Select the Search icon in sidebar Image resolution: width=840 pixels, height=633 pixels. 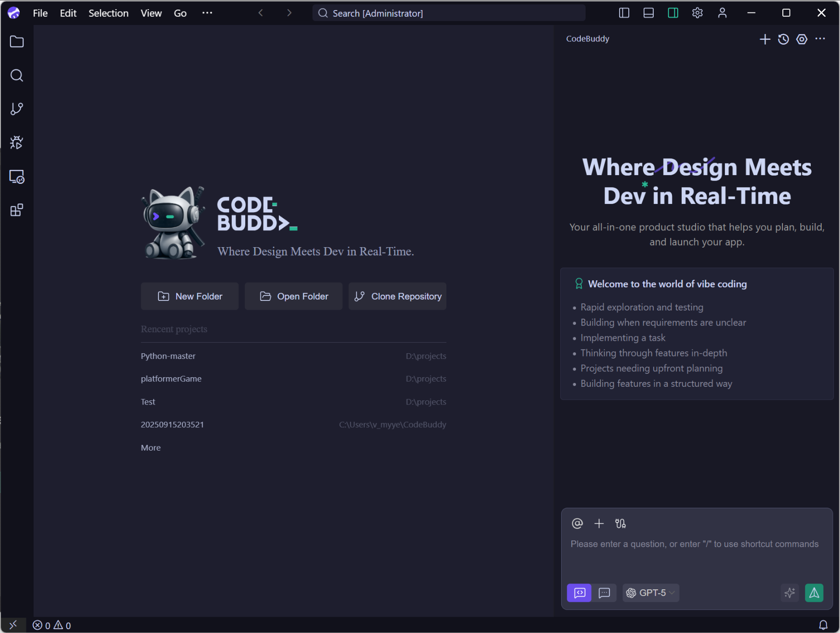[x=16, y=75]
